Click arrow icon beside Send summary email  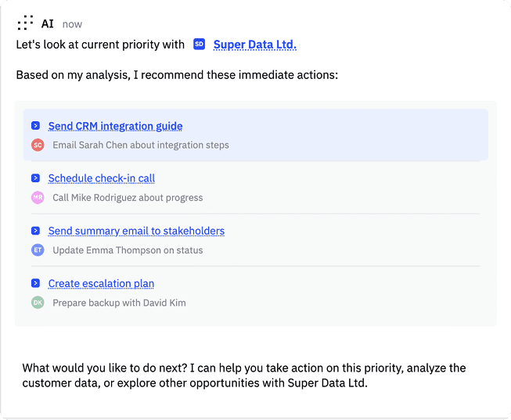point(35,231)
